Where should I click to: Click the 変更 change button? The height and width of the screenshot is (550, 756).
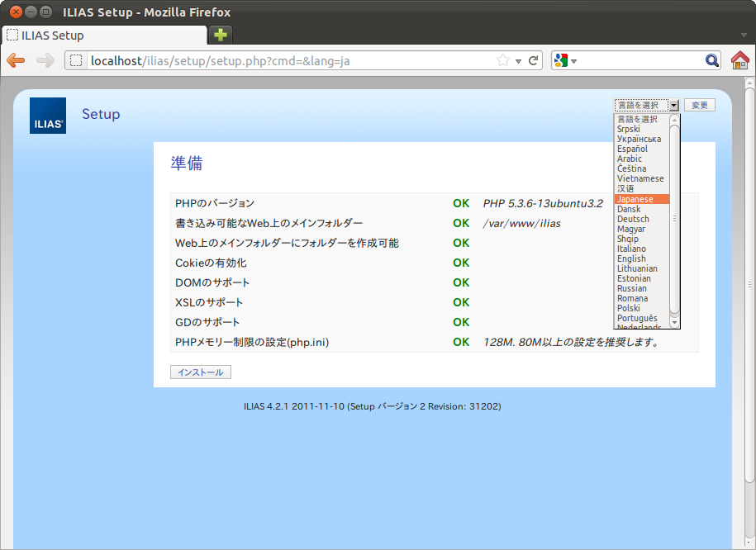pos(699,105)
